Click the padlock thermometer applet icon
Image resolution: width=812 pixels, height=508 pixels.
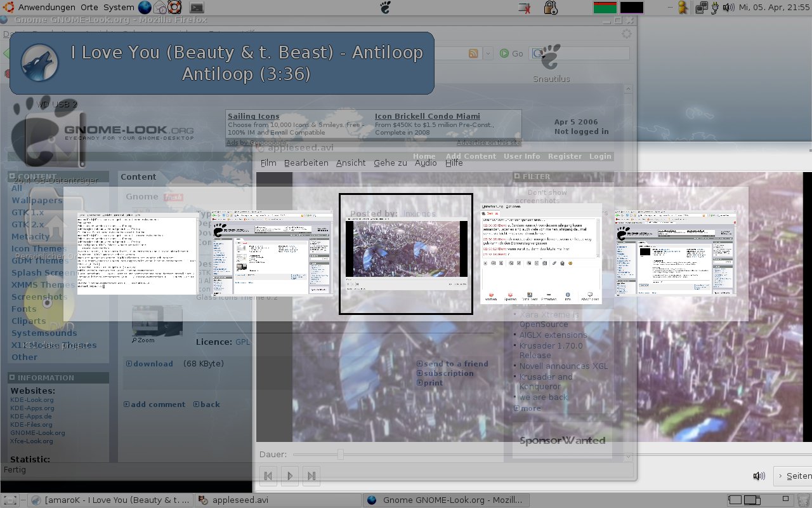[x=551, y=8]
